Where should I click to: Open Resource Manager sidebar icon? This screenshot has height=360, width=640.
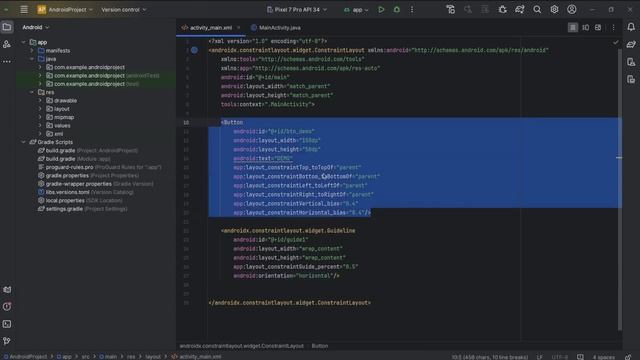7,44
